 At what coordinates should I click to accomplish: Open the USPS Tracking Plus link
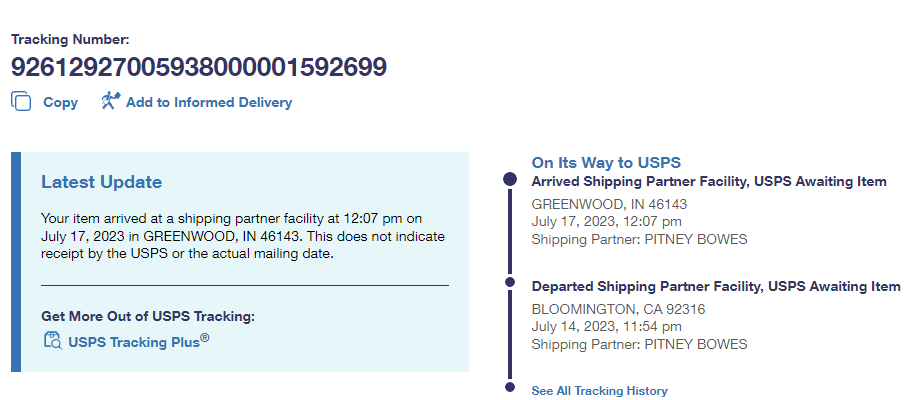click(x=138, y=341)
